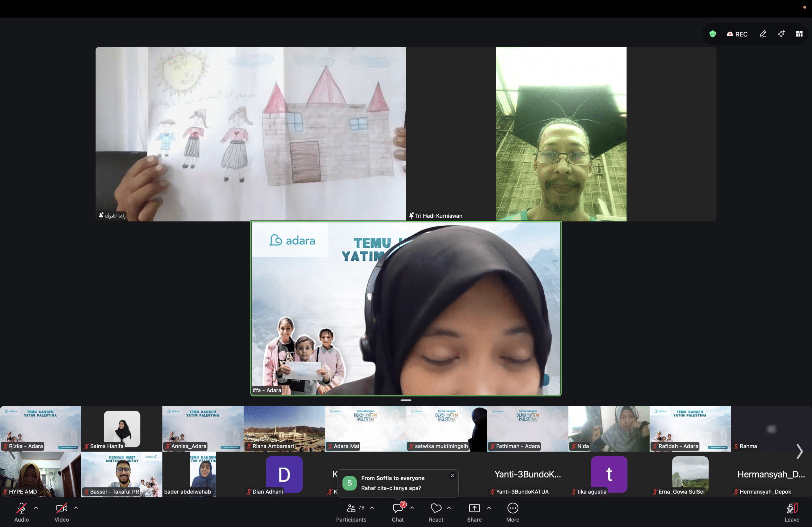Select tika agustia's purple t avatar
Image resolution: width=812 pixels, height=527 pixels.
pyautogui.click(x=609, y=474)
